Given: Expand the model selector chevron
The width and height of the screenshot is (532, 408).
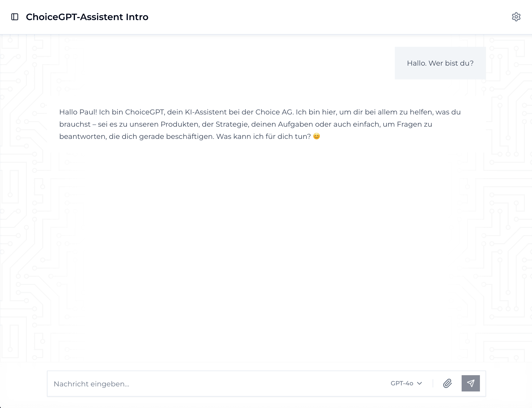Looking at the screenshot, I should (x=419, y=384).
